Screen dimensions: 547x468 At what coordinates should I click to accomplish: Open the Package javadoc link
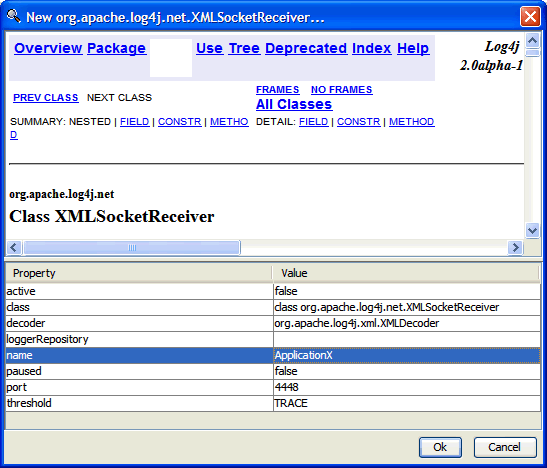117,48
